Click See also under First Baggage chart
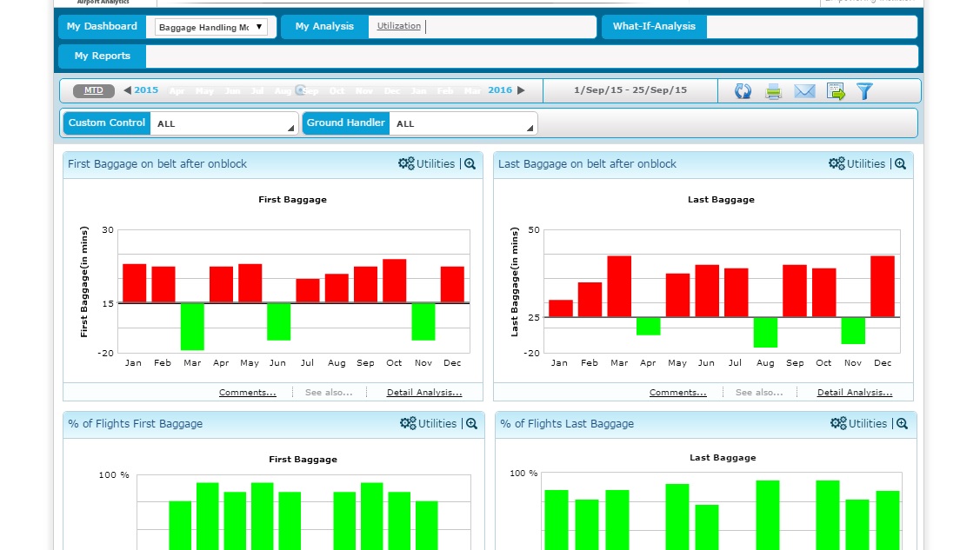This screenshot has height=550, width=980. (329, 392)
